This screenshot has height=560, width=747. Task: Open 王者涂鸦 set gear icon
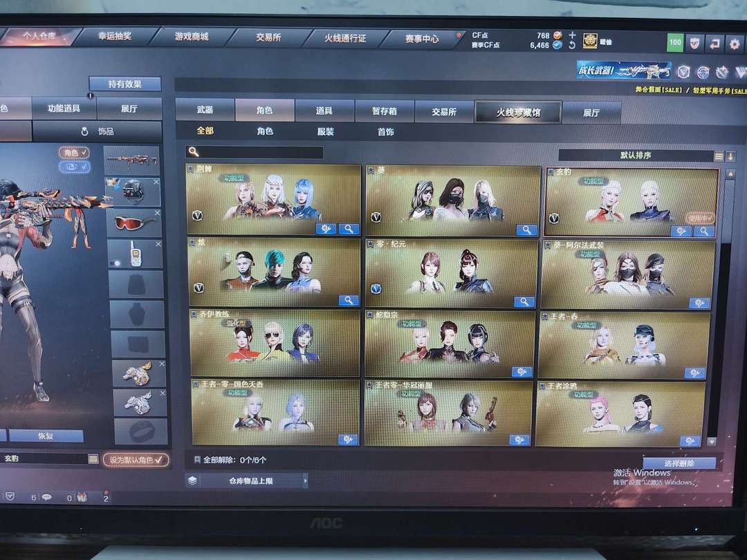click(690, 441)
